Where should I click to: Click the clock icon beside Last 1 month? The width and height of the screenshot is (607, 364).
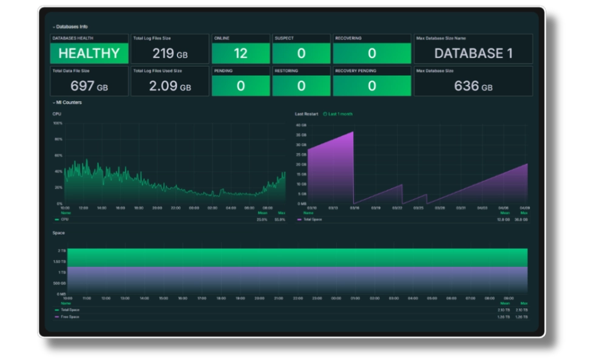point(325,114)
